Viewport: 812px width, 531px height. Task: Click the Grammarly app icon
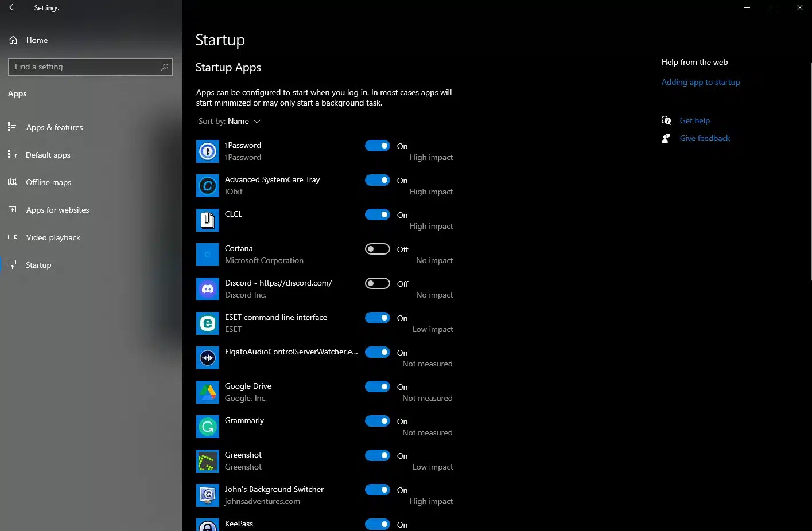[208, 427]
